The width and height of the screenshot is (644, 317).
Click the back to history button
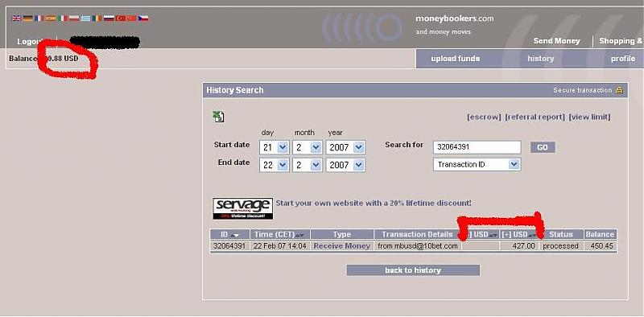[x=413, y=270]
